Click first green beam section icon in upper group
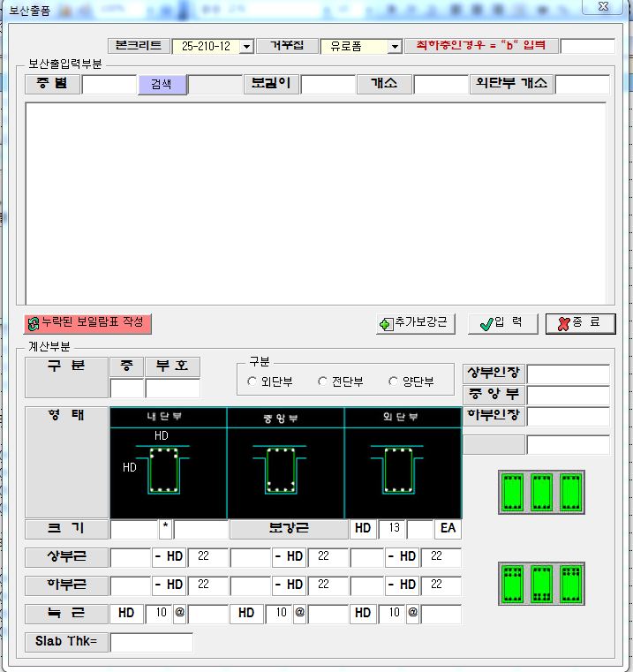Viewport: 633px width, 672px height. coord(513,492)
